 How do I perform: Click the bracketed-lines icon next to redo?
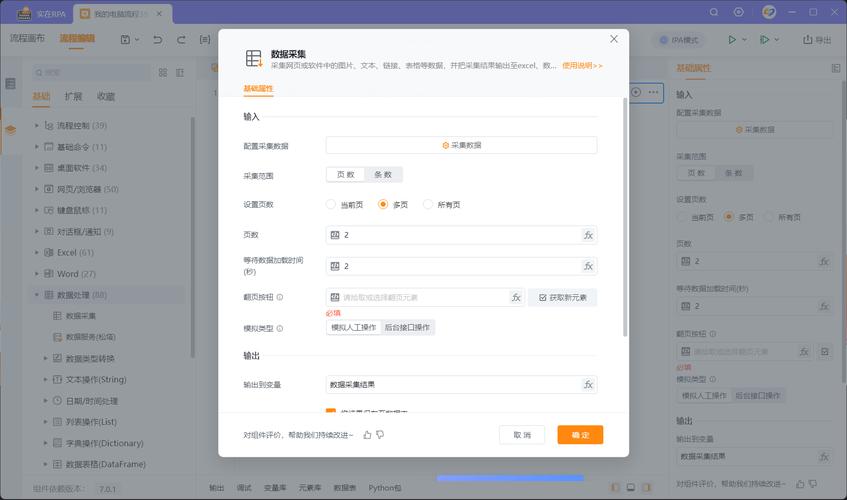[205, 39]
